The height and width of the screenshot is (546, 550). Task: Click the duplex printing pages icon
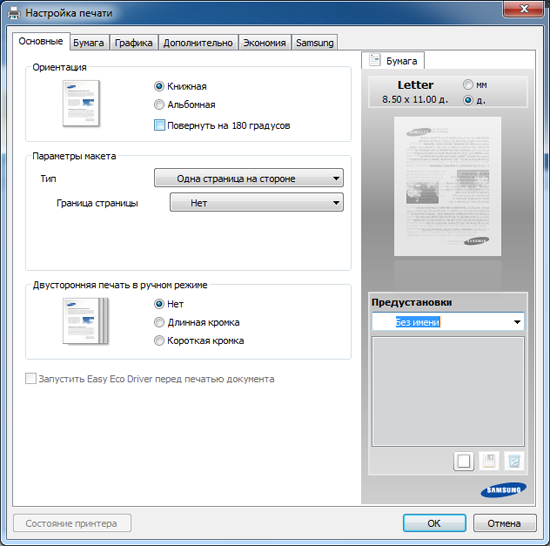click(x=85, y=321)
